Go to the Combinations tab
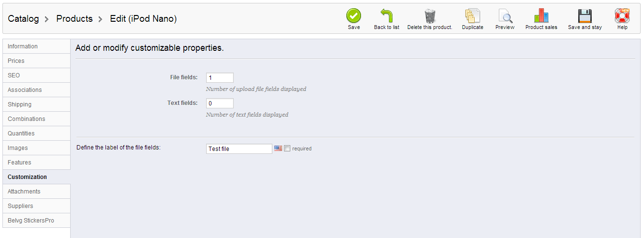The height and width of the screenshot is (238, 644). pyautogui.click(x=26, y=119)
